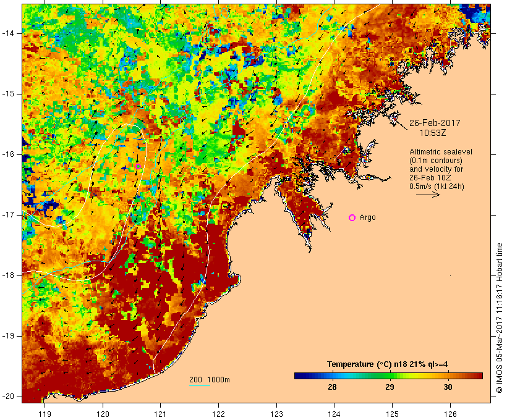Click the "Argo" legend label
The image size is (507, 420).
[368, 218]
